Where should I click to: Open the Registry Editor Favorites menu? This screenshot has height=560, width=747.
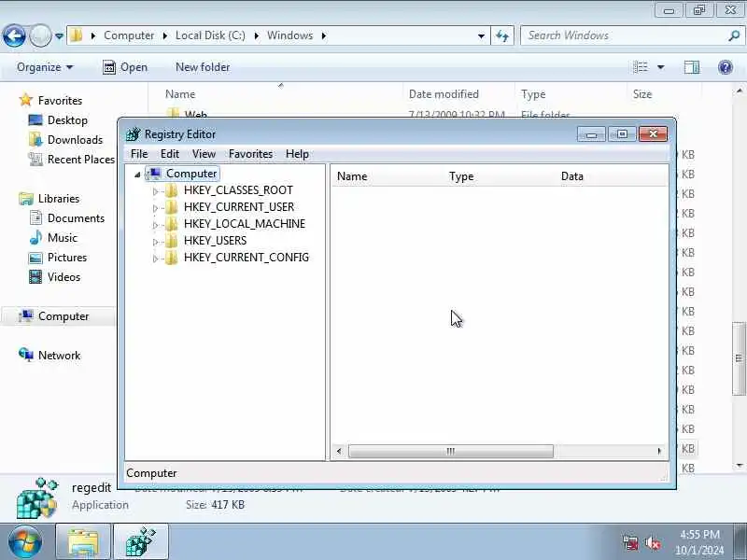(x=250, y=154)
